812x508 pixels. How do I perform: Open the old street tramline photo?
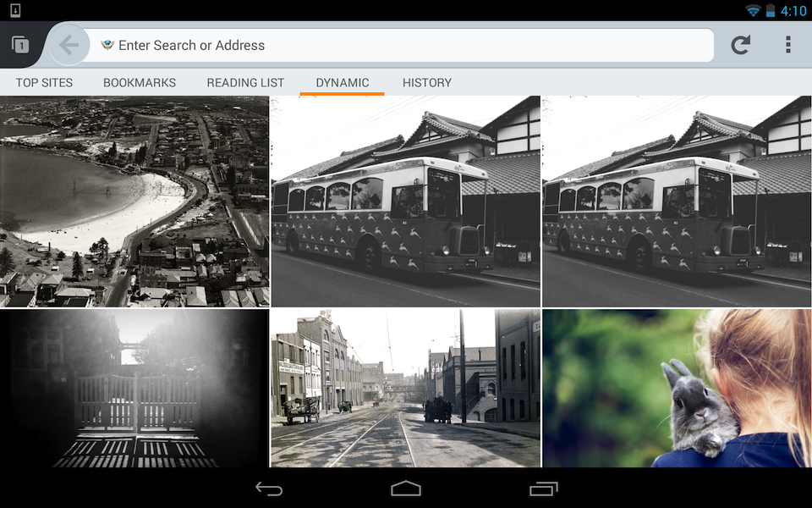[x=405, y=389]
